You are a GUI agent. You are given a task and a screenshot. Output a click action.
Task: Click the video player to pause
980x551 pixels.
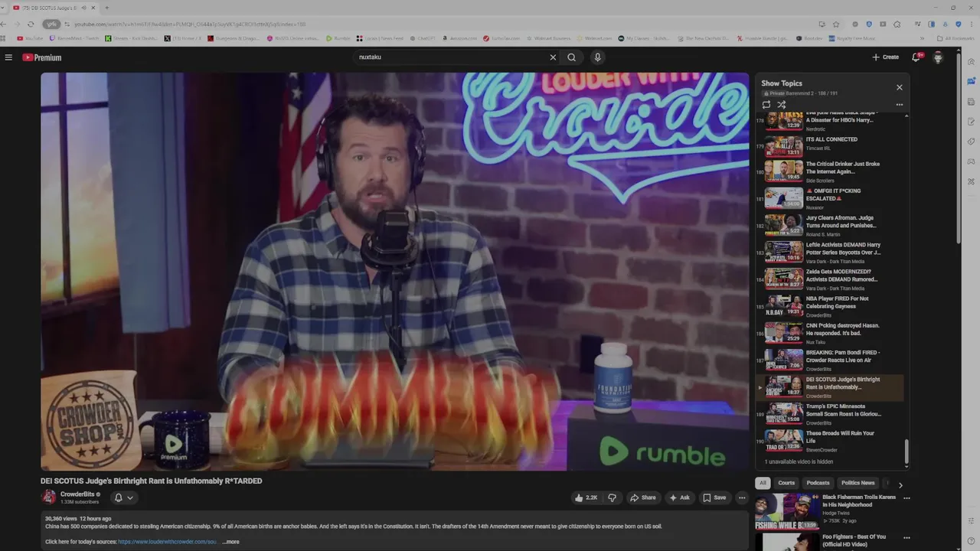pos(395,272)
